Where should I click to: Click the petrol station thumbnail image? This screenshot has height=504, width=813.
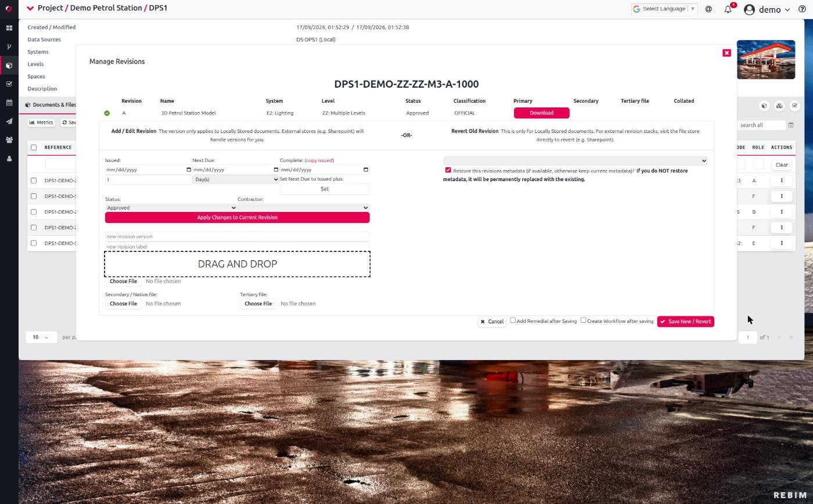click(766, 59)
